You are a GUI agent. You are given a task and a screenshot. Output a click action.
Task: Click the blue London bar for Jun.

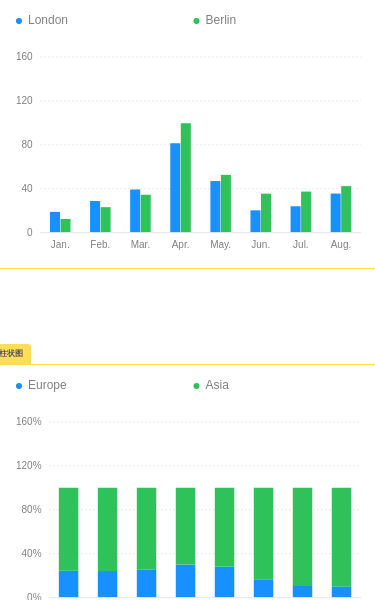pos(256,221)
